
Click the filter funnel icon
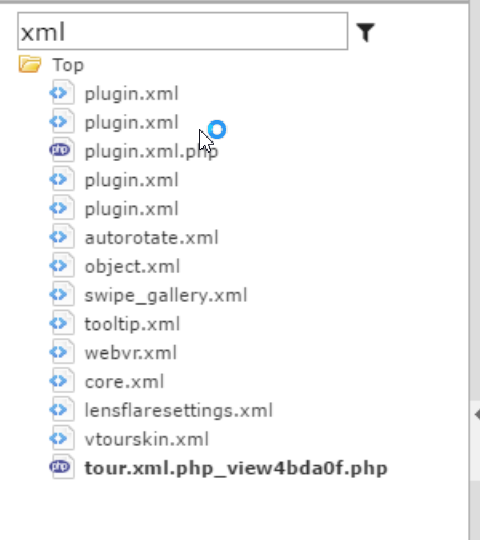[365, 32]
